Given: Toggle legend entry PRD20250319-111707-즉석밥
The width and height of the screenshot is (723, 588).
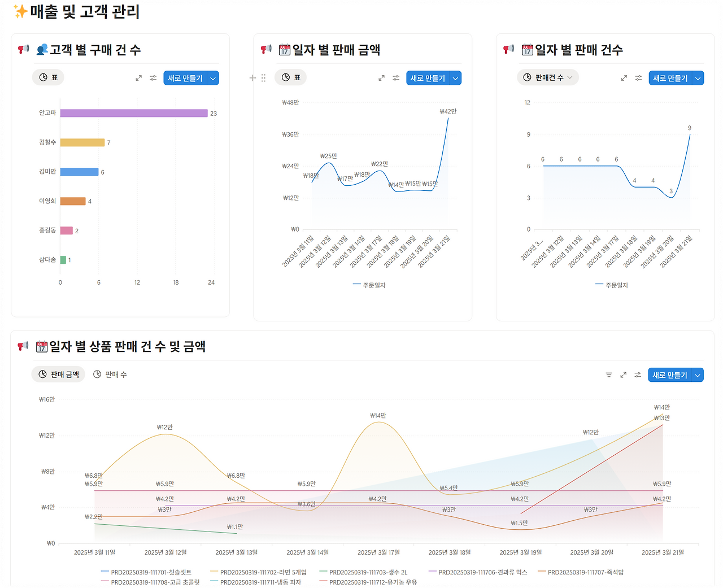Looking at the screenshot, I should click(x=581, y=572).
